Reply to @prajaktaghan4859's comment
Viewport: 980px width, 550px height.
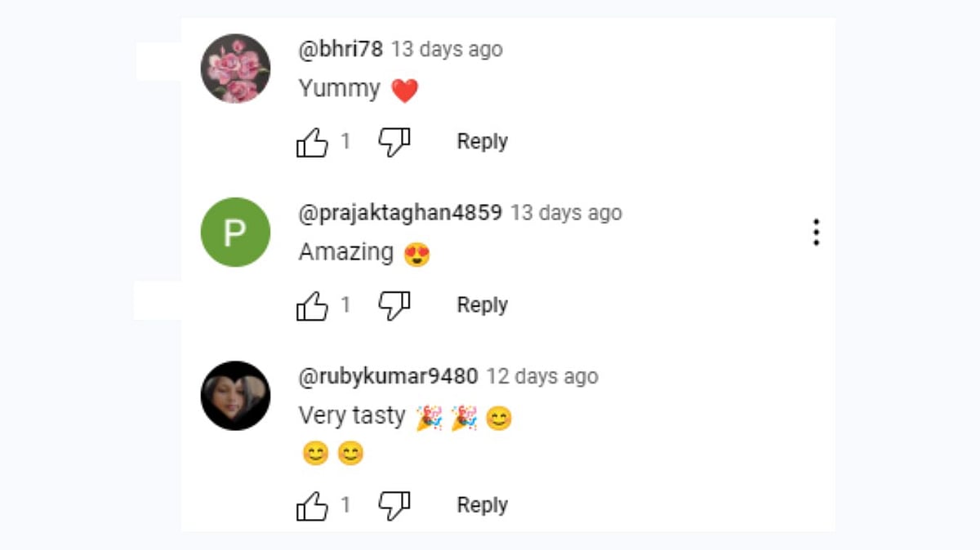coord(482,305)
